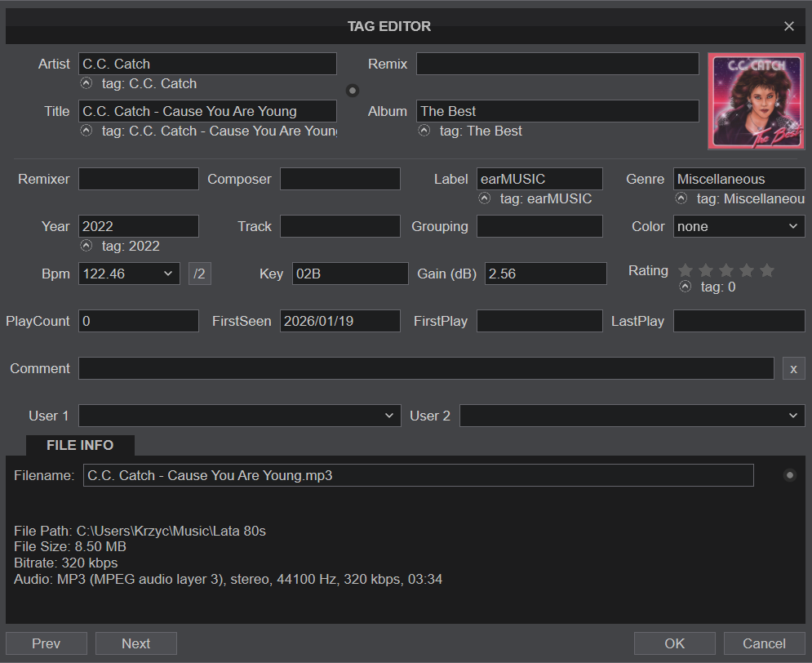Go to the Next track

coord(135,643)
